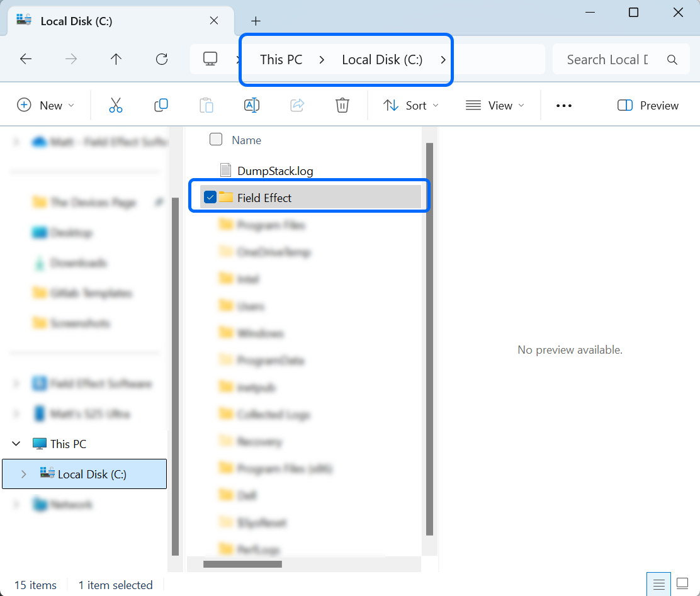
Task: Go up one folder level
Action: click(x=116, y=59)
